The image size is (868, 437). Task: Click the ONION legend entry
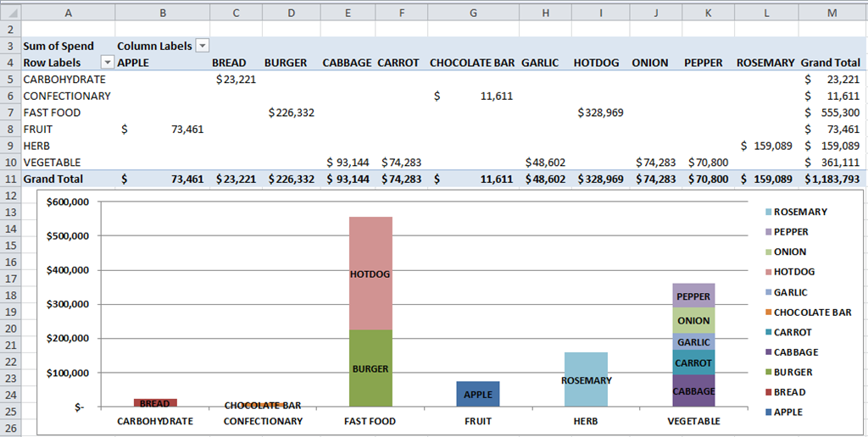[786, 252]
